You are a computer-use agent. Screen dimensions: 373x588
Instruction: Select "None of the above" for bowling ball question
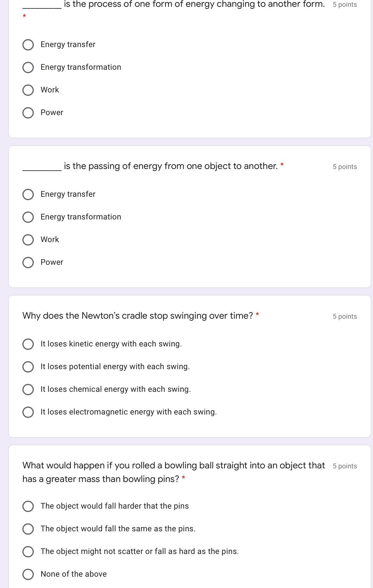[28, 574]
